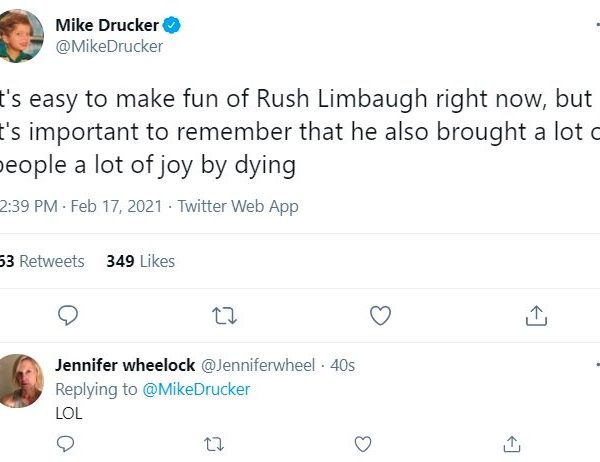Open Jennifer wheelock's avatar photo
Image resolution: width=600 pixels, height=462 pixels.
tap(21, 380)
